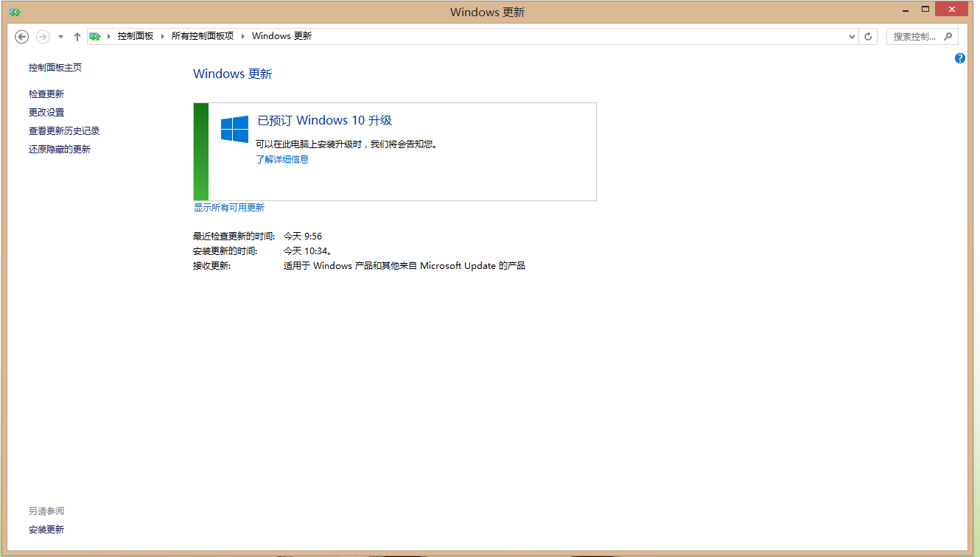
Task: Select Windows 更新 in the breadcrumb
Action: coord(281,36)
